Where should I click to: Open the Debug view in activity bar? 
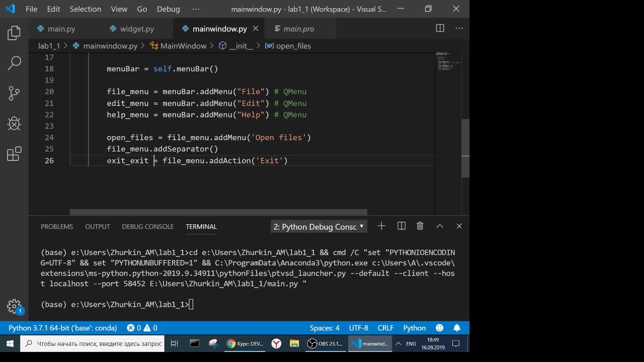[14, 123]
